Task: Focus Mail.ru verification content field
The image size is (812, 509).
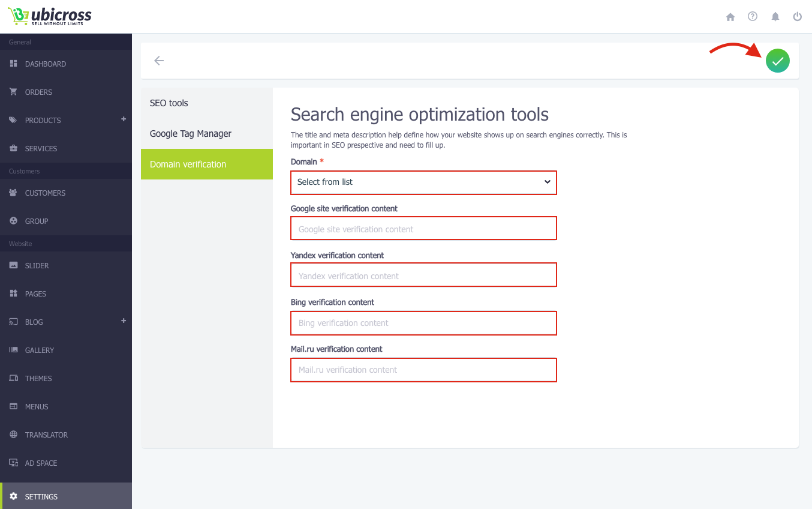Action: (x=424, y=370)
